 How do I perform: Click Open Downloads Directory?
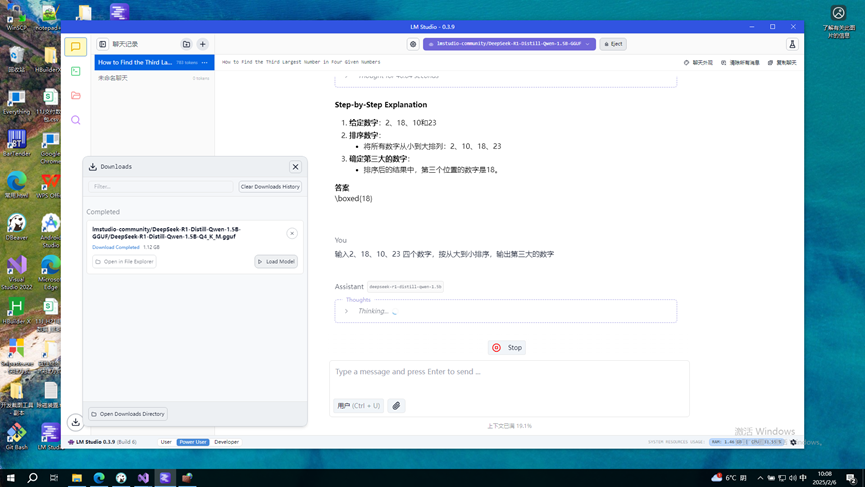click(x=127, y=414)
